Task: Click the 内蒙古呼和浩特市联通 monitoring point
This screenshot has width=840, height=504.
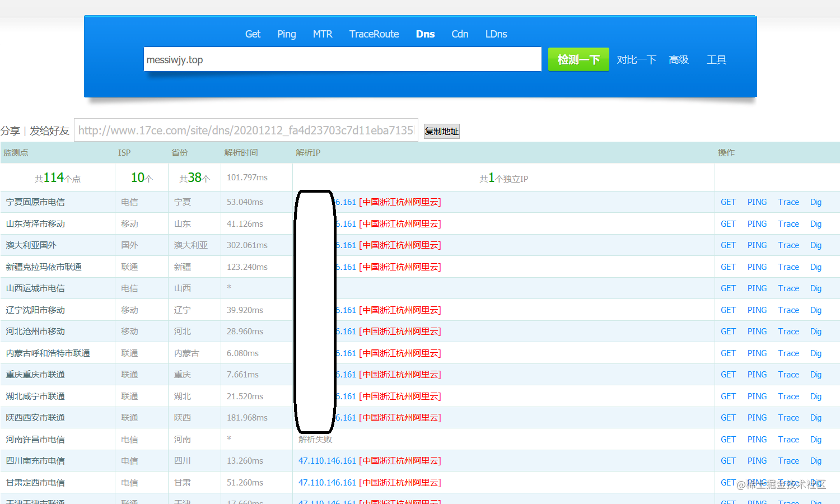Action: point(48,353)
